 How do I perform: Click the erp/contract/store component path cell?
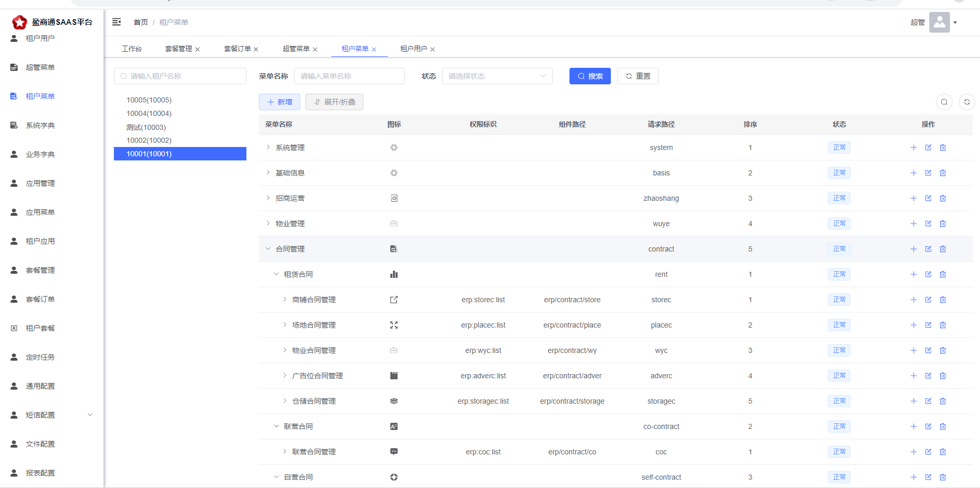(x=572, y=300)
